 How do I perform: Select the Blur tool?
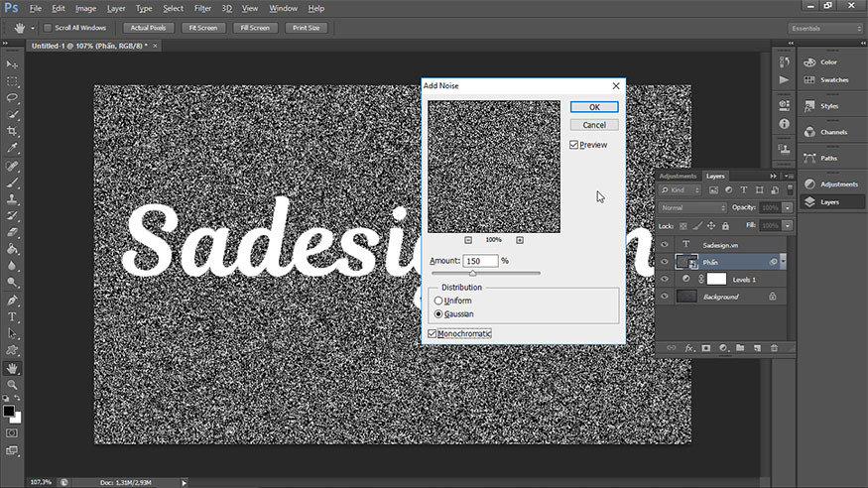click(12, 266)
